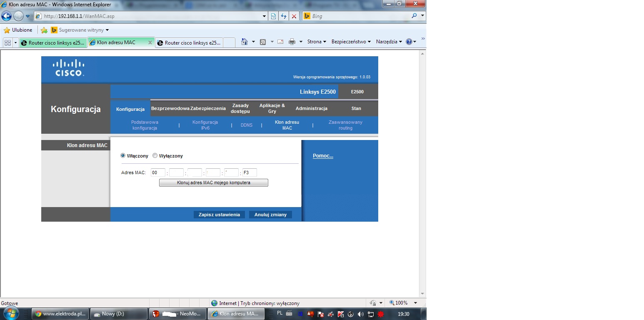Stop loading with the red X icon
This screenshot has width=644, height=320.
point(294,16)
